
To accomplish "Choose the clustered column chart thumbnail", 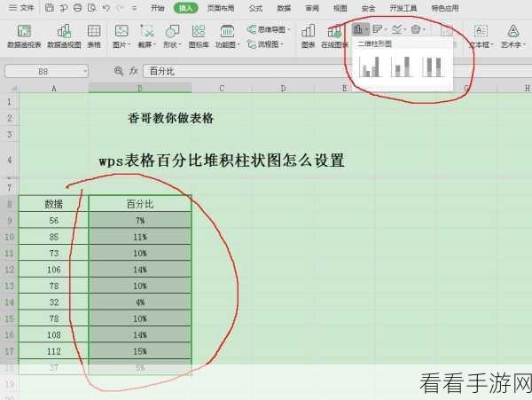I will [370, 67].
